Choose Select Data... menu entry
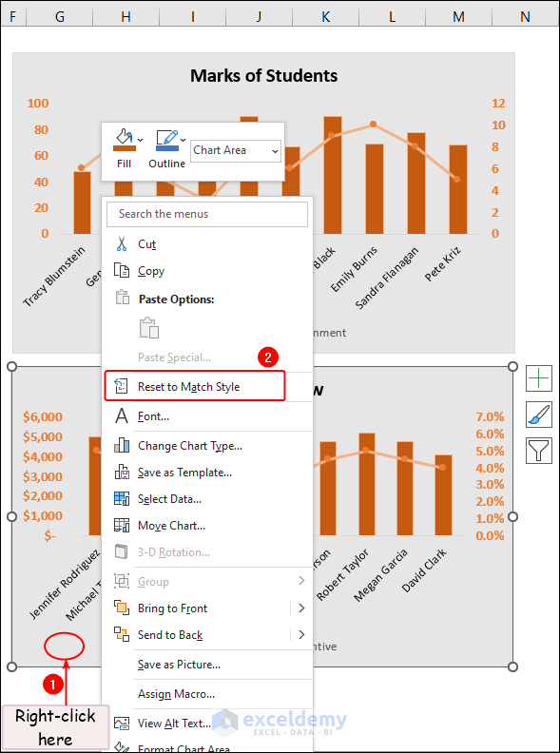The width and height of the screenshot is (560, 753). 169,499
